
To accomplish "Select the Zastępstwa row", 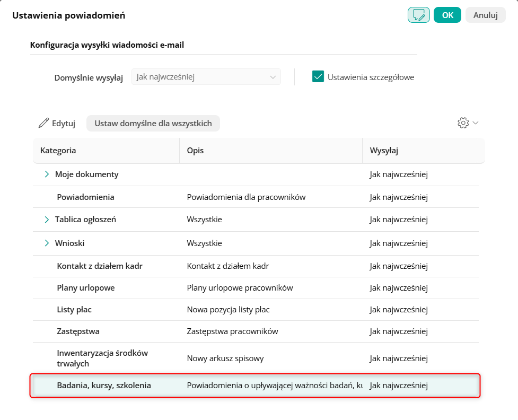I will (78, 331).
